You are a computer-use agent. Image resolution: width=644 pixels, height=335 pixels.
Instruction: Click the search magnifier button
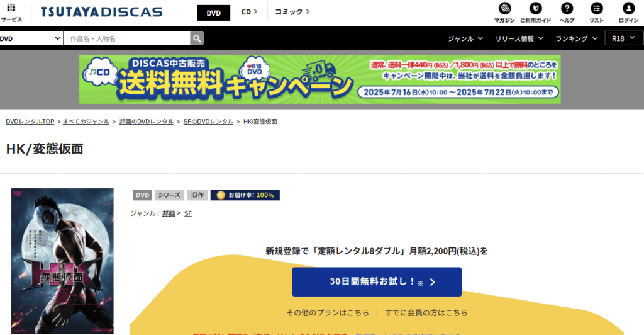pyautogui.click(x=197, y=38)
